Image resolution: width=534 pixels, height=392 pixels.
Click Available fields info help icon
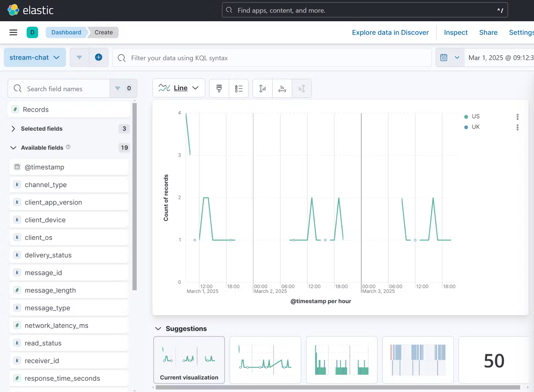(68, 147)
